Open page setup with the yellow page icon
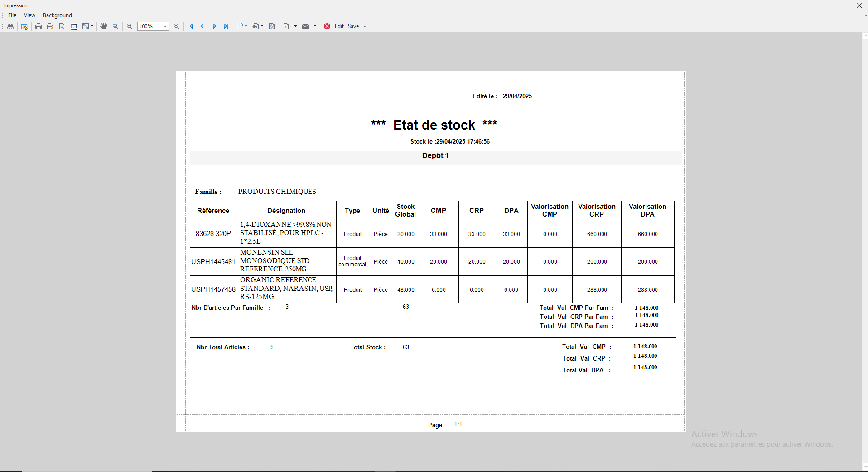 (x=24, y=26)
